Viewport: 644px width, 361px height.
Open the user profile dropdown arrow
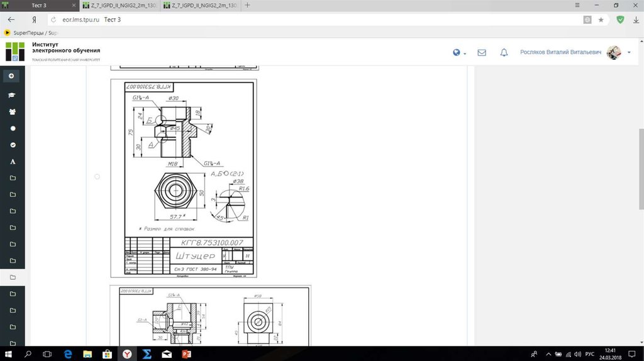pyautogui.click(x=629, y=53)
